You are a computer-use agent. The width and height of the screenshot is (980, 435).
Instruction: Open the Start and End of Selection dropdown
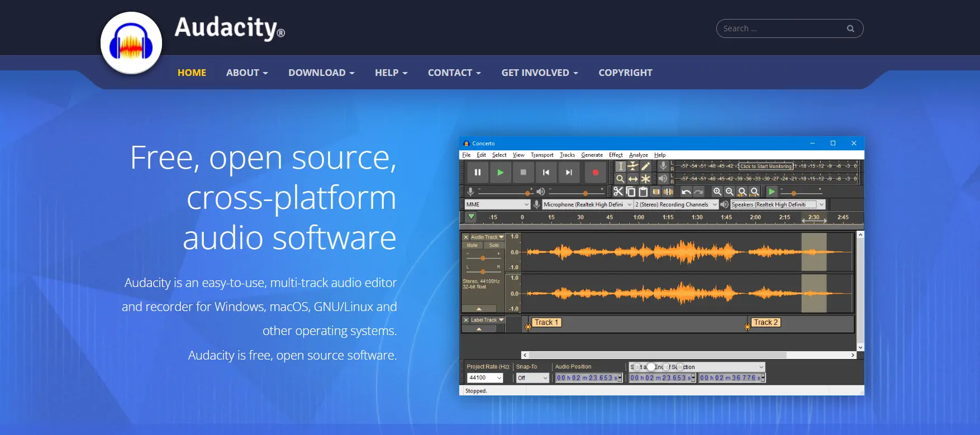click(697, 367)
